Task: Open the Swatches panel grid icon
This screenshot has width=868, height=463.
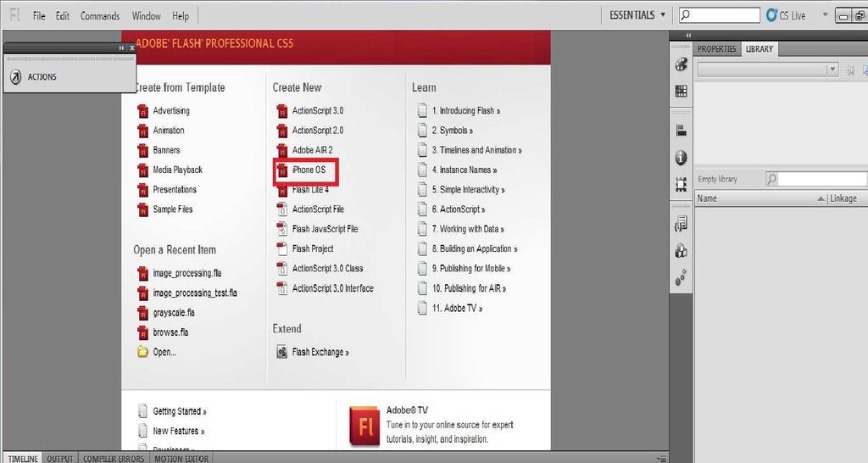Action: [682, 92]
